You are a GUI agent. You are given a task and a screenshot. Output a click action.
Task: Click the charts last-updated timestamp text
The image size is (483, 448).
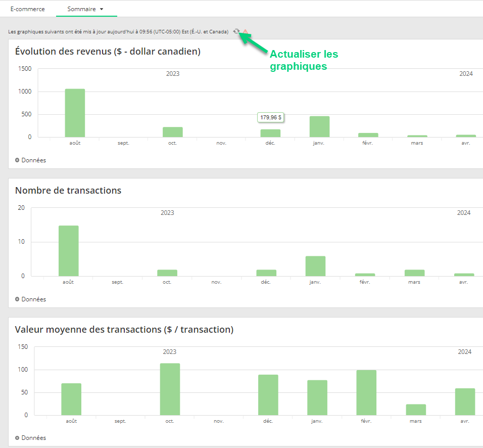pyautogui.click(x=118, y=32)
